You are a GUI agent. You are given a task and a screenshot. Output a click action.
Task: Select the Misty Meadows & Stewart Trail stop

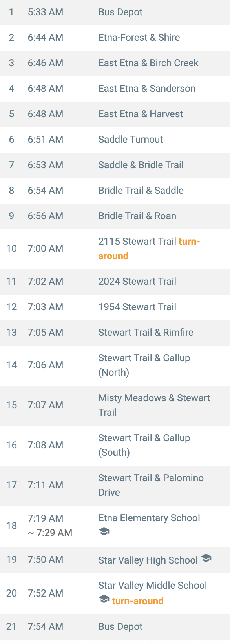click(115, 405)
